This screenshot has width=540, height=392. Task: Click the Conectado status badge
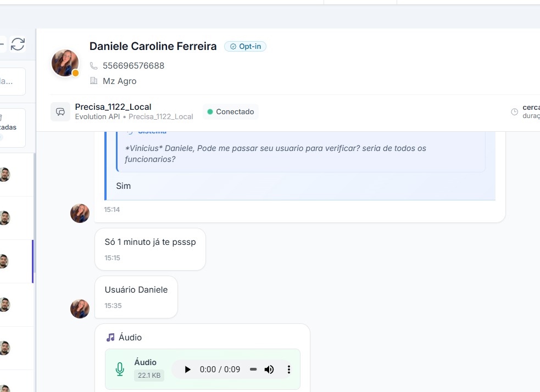230,111
